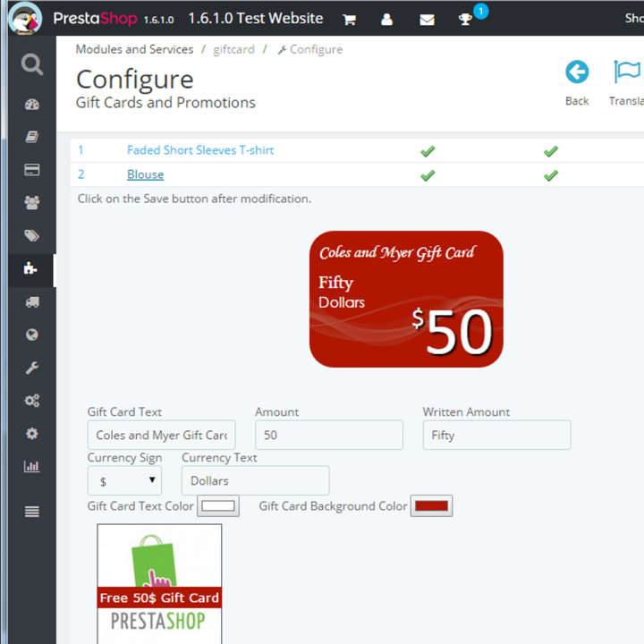The height and width of the screenshot is (644, 644).
Task: Open the customers person icon in header
Action: pos(386,20)
